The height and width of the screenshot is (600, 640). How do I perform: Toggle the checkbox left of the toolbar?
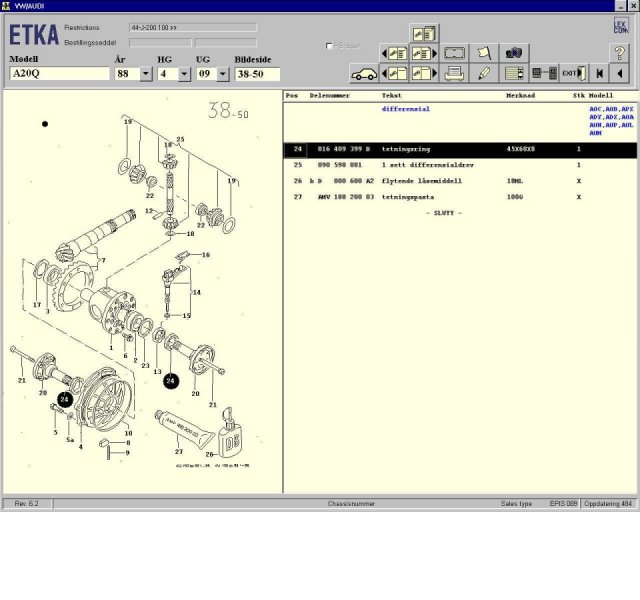[330, 46]
